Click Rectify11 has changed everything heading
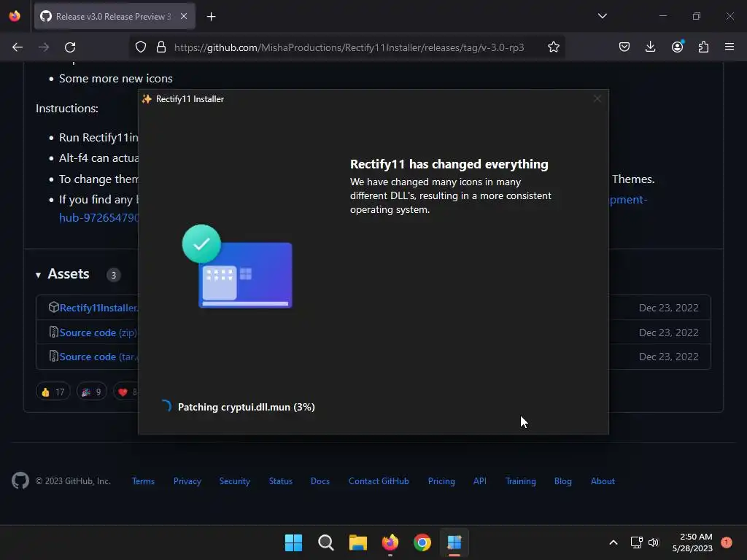 point(449,164)
